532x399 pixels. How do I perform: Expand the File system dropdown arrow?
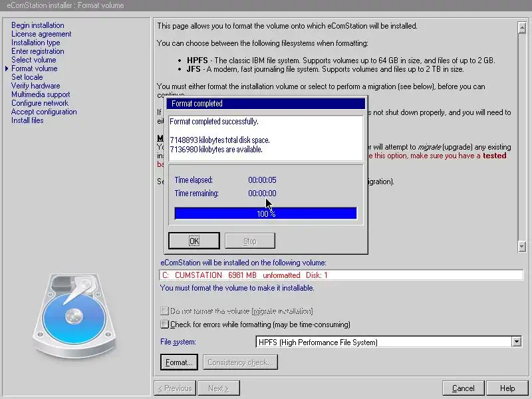click(x=517, y=342)
